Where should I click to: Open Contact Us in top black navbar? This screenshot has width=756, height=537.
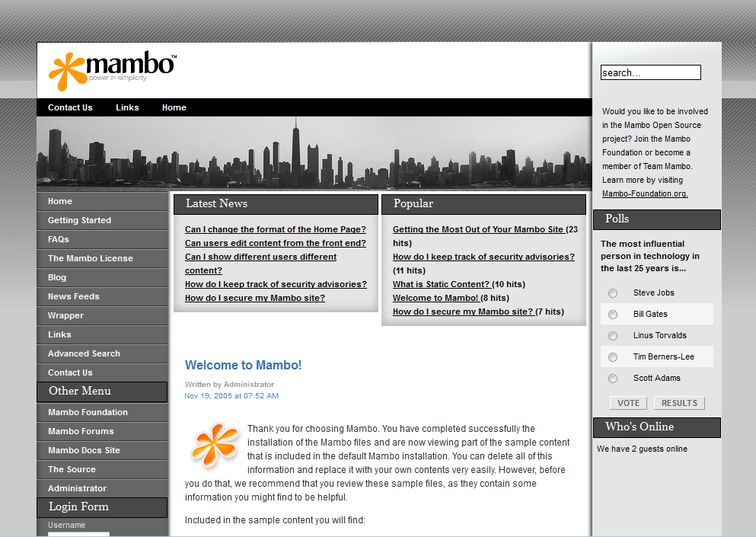pyautogui.click(x=70, y=107)
